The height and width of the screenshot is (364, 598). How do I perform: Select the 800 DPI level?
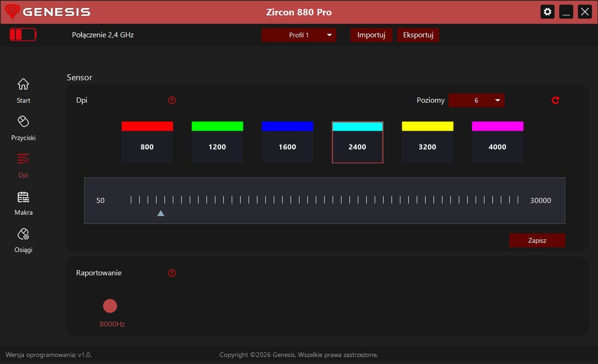[147, 147]
